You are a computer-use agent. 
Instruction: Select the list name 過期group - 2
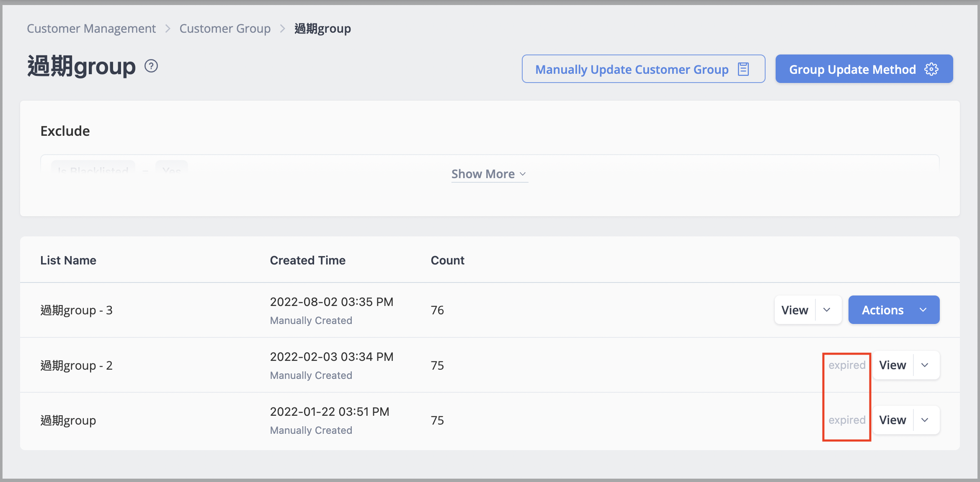coord(77,365)
